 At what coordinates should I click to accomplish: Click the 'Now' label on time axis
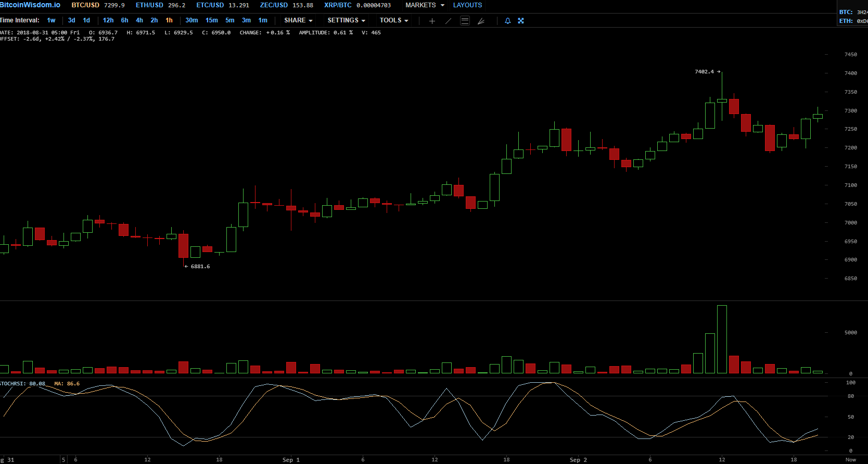(850, 460)
